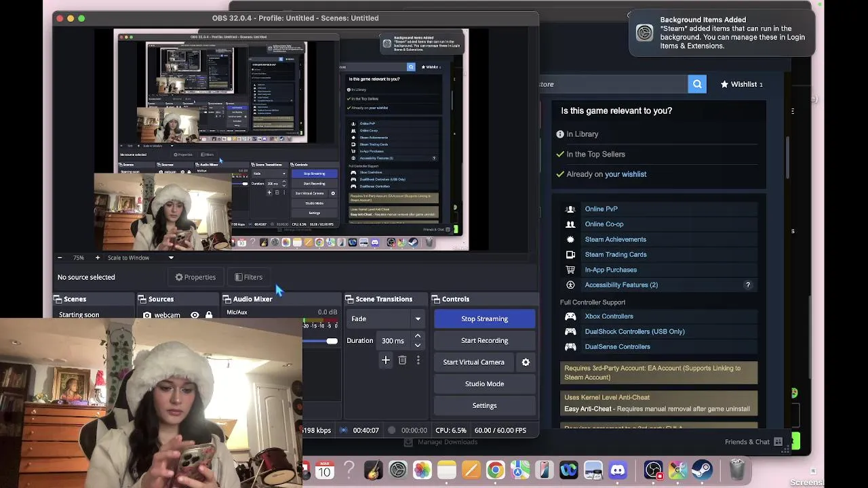
Task: Click Start Virtual Camera button
Action: 473,362
